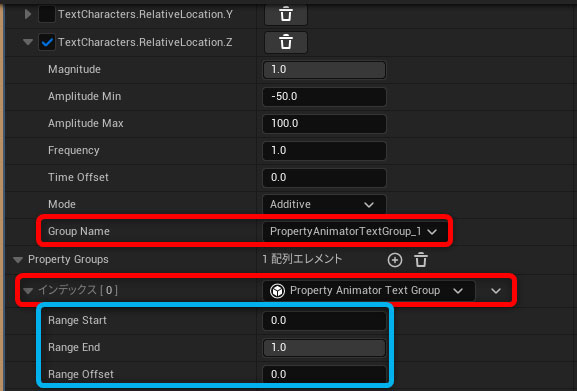The width and height of the screenshot is (577, 391).
Task: Open the Property Animator Text Group class dropdown
Action: pos(368,291)
